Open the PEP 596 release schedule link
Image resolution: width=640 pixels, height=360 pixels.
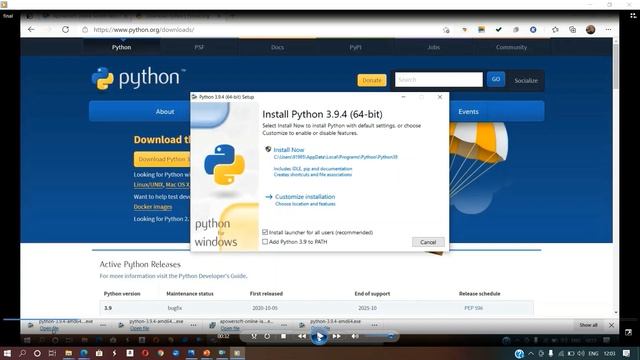click(473, 308)
